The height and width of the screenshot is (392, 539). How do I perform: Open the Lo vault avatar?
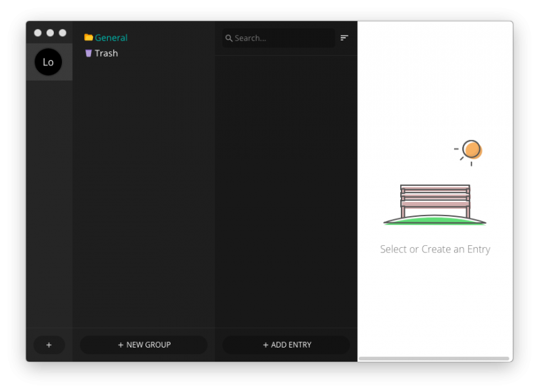(49, 62)
